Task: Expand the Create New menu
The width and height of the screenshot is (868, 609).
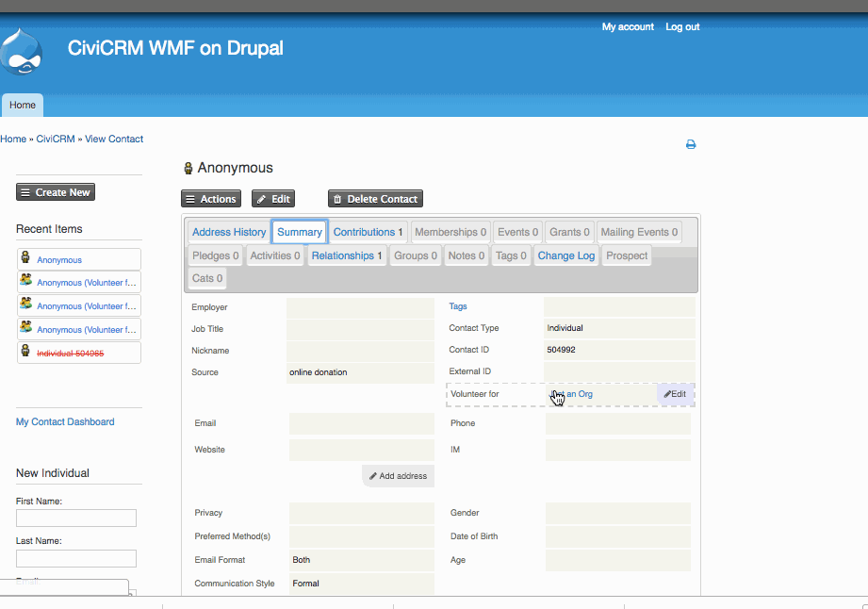Action: pyautogui.click(x=56, y=192)
